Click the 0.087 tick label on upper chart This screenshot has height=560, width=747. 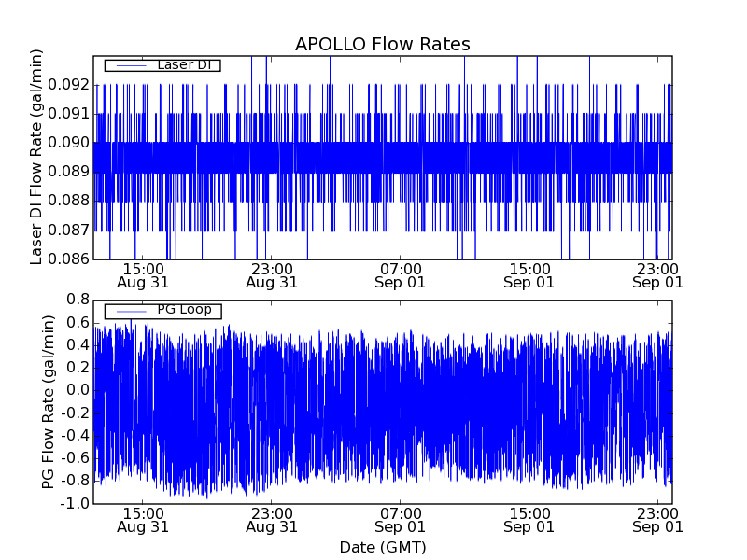[x=68, y=230]
